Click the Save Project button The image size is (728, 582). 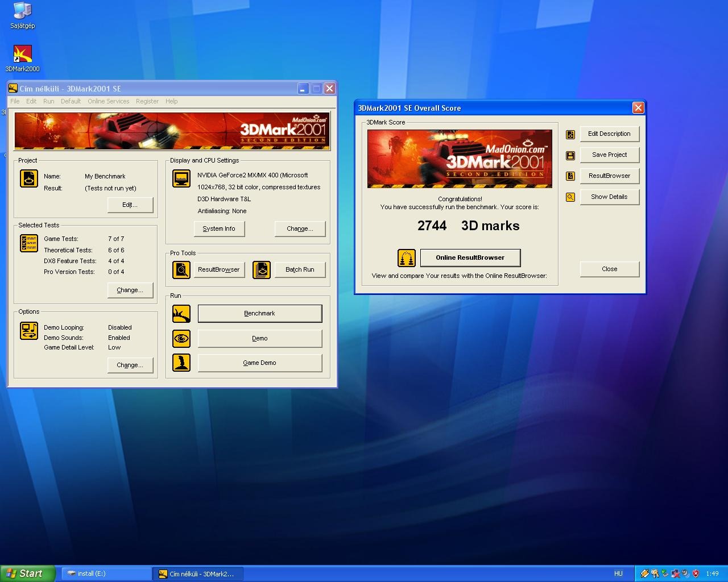coord(609,155)
